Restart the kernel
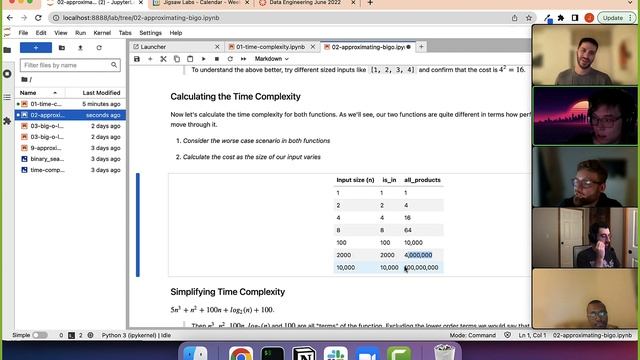The image size is (640, 360). click(230, 59)
